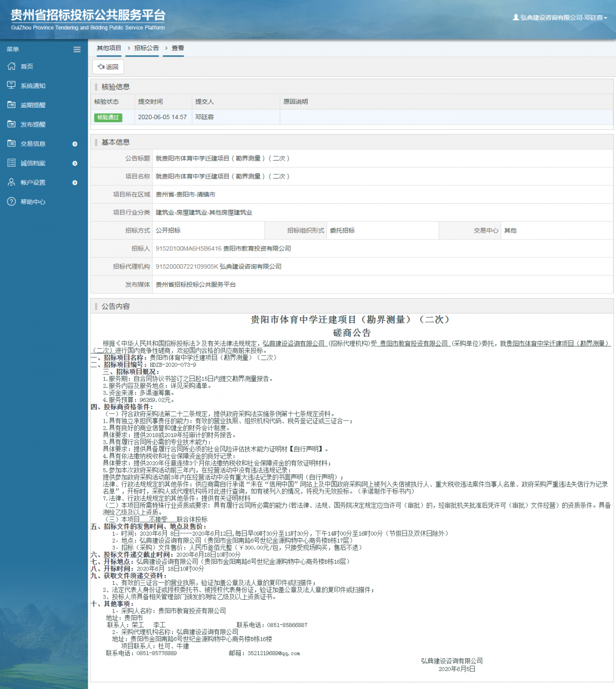The width and height of the screenshot is (616, 689).
Task: Collapse the sidebar with the hamburger icon
Action: (77, 50)
